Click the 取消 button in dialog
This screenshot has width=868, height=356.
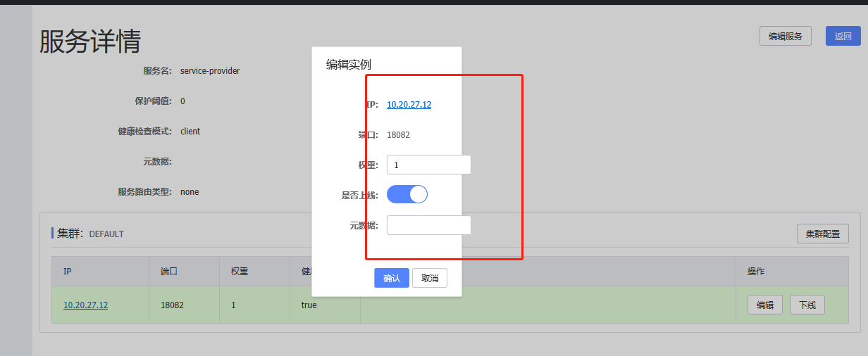[x=430, y=278]
